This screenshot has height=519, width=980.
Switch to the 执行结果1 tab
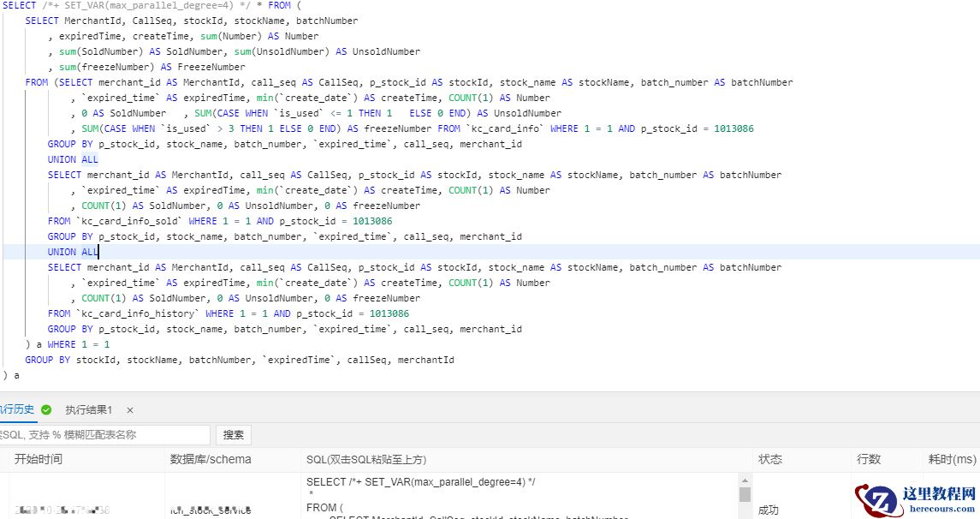point(89,410)
